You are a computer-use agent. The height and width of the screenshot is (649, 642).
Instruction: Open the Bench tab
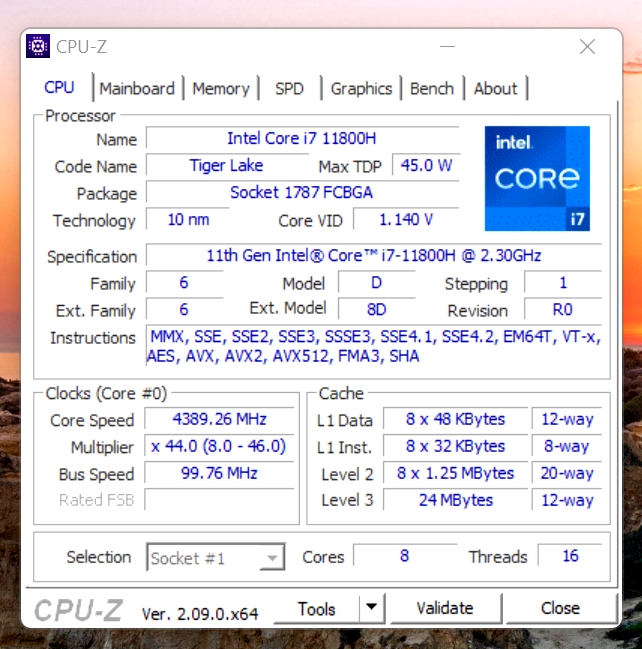point(432,89)
